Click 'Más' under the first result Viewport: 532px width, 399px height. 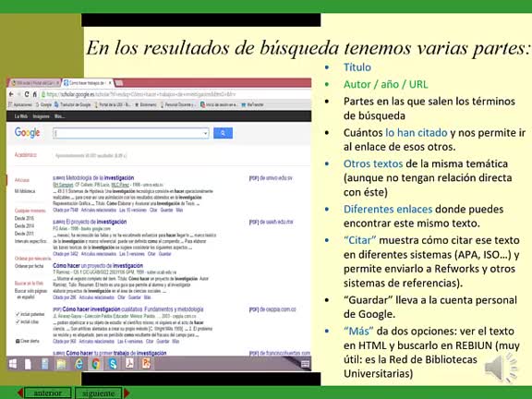[x=180, y=210]
